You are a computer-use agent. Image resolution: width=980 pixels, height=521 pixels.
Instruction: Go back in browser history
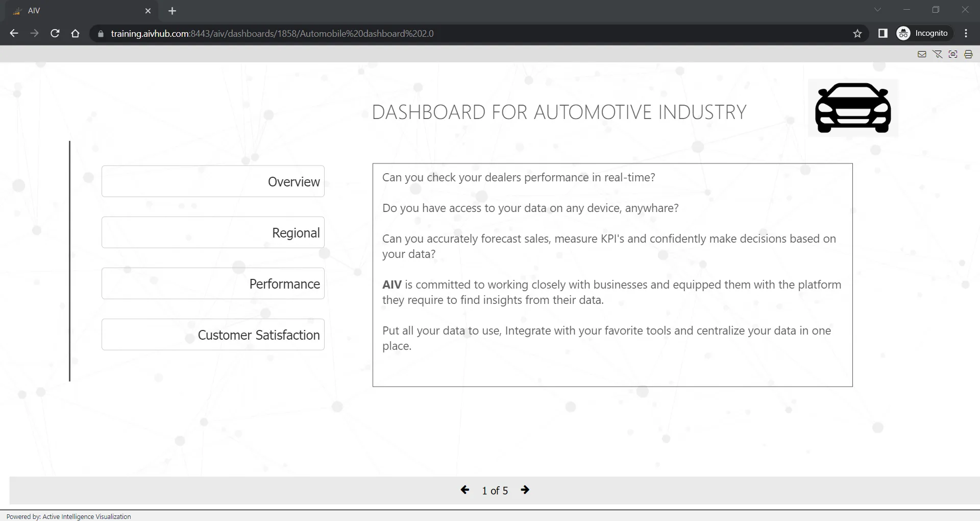[14, 33]
